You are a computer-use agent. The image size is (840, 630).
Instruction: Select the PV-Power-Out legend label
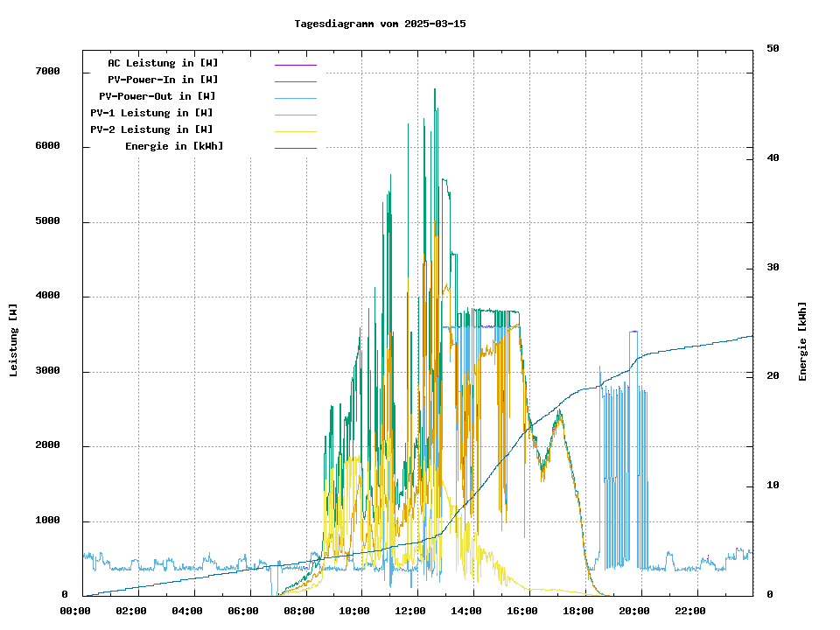click(157, 96)
